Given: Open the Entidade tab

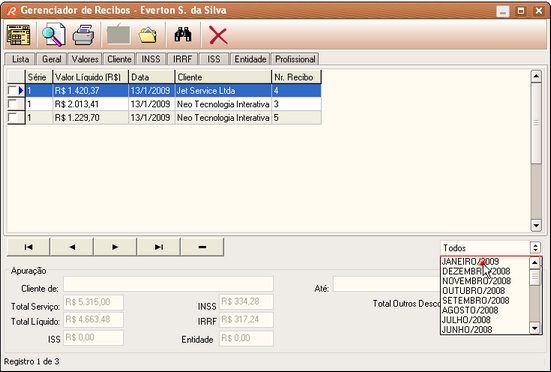Looking at the screenshot, I should [x=250, y=59].
